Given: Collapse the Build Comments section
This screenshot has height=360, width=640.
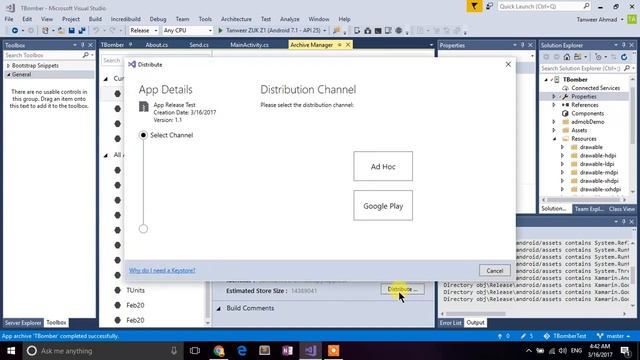Looking at the screenshot, I should coord(218,309).
